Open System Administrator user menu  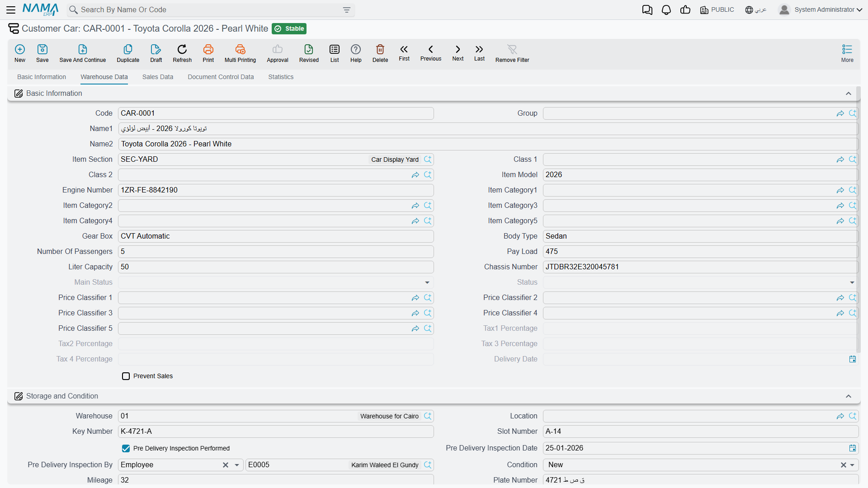821,9
